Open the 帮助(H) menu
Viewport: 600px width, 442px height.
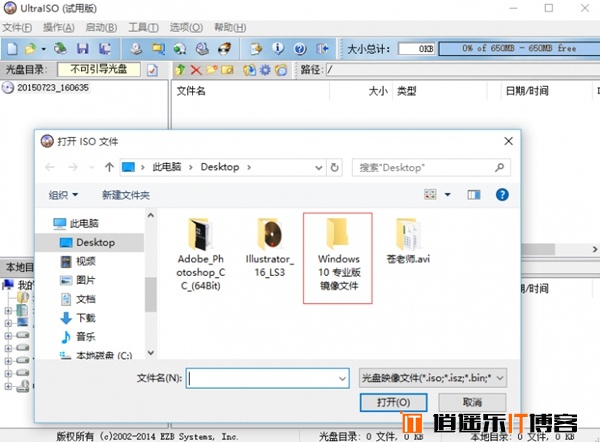tap(230, 28)
